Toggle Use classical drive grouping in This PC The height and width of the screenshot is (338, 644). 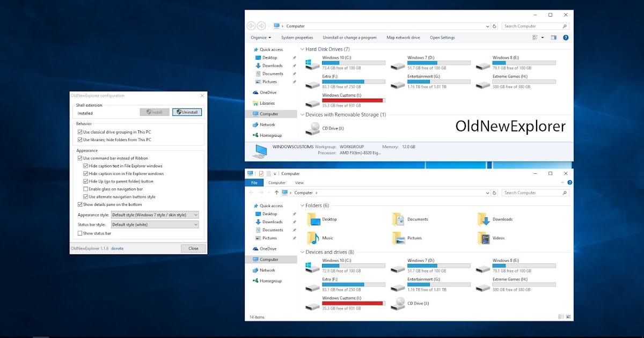tap(80, 132)
